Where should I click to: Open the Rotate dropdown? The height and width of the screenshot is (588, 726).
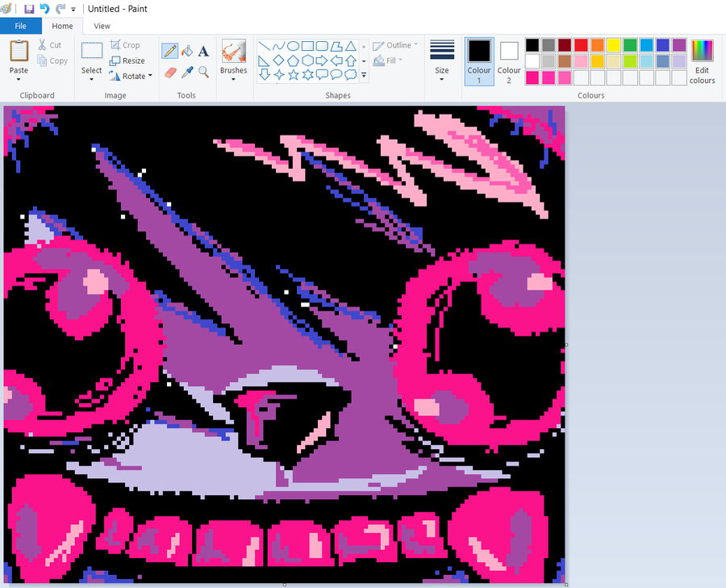coord(131,76)
